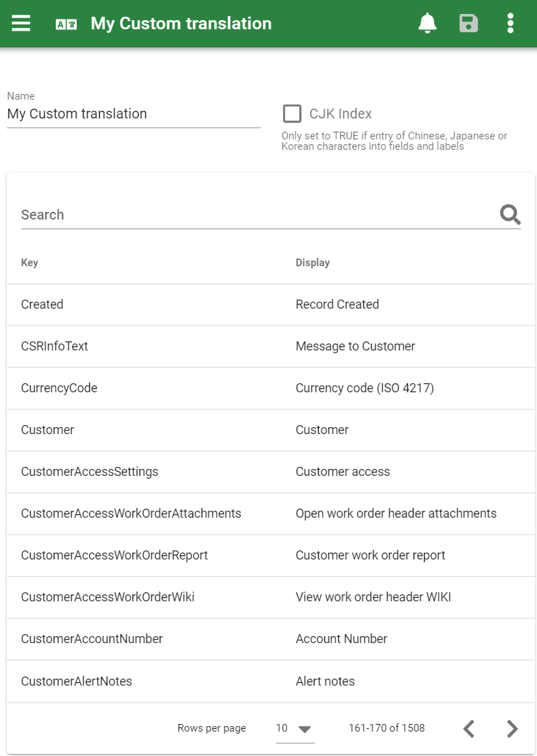This screenshot has width=537, height=756.
Task: Focus the Search input field
Action: click(258, 215)
